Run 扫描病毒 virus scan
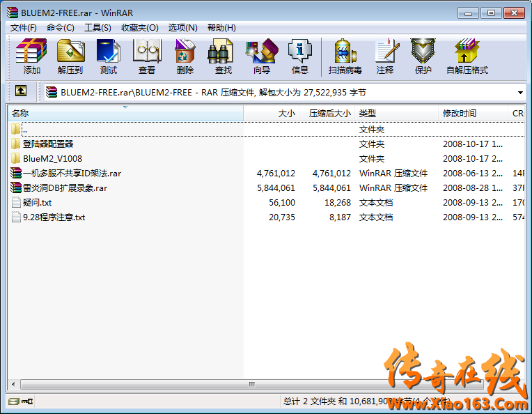532x414 pixels. 345,56
